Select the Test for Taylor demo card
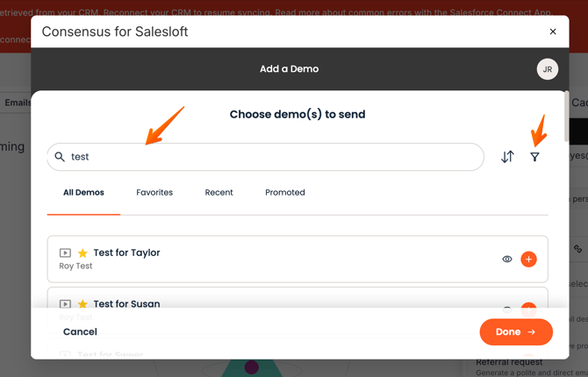Viewport: 588px width, 377px height. [x=298, y=259]
